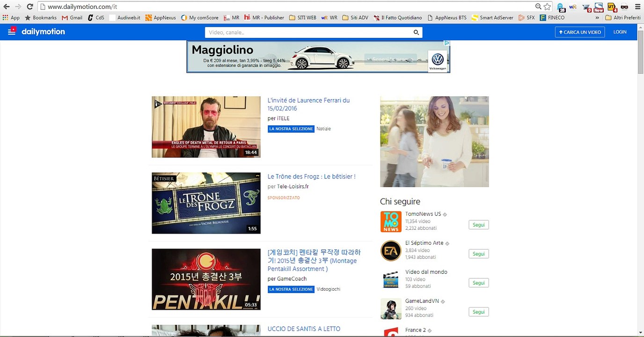Open the WR bookmark in bookmarks bar
The width and height of the screenshot is (644, 337).
(329, 18)
